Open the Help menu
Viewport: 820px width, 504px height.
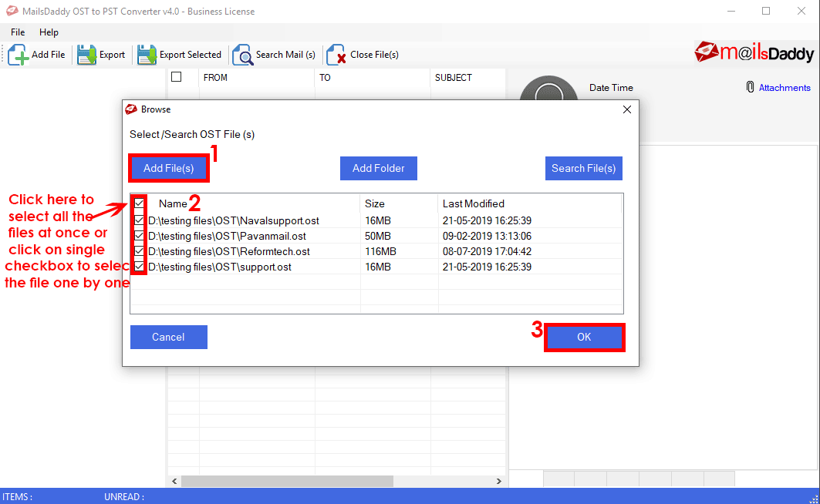pos(49,32)
